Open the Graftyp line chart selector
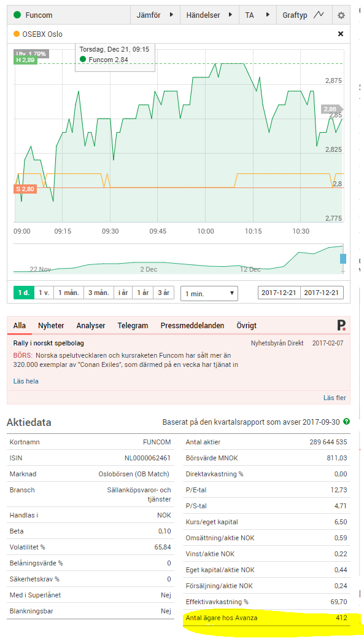The image size is (364, 638). tap(304, 15)
